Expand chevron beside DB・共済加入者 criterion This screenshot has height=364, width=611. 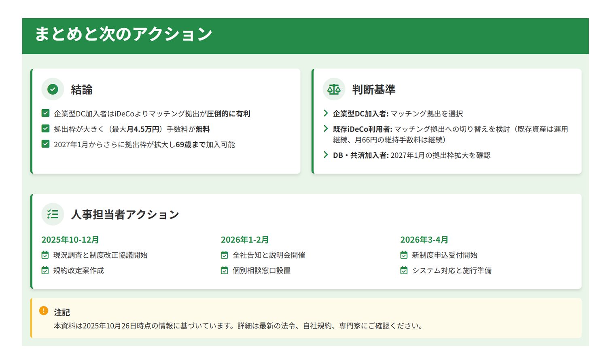tap(326, 154)
